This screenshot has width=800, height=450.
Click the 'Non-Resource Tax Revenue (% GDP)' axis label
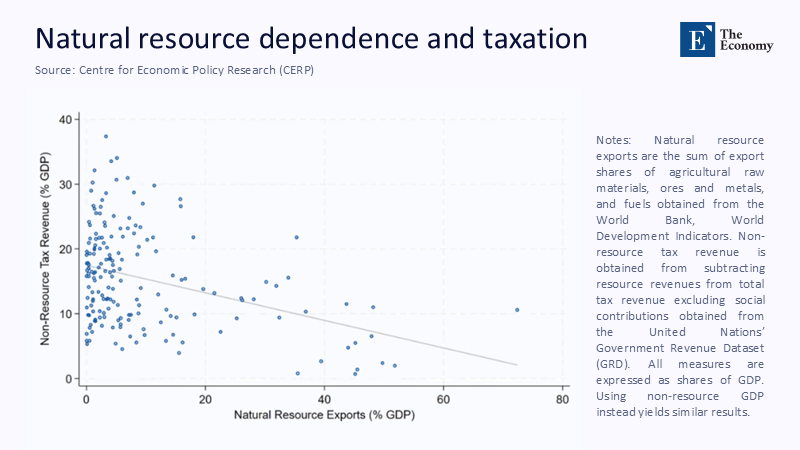(x=45, y=251)
